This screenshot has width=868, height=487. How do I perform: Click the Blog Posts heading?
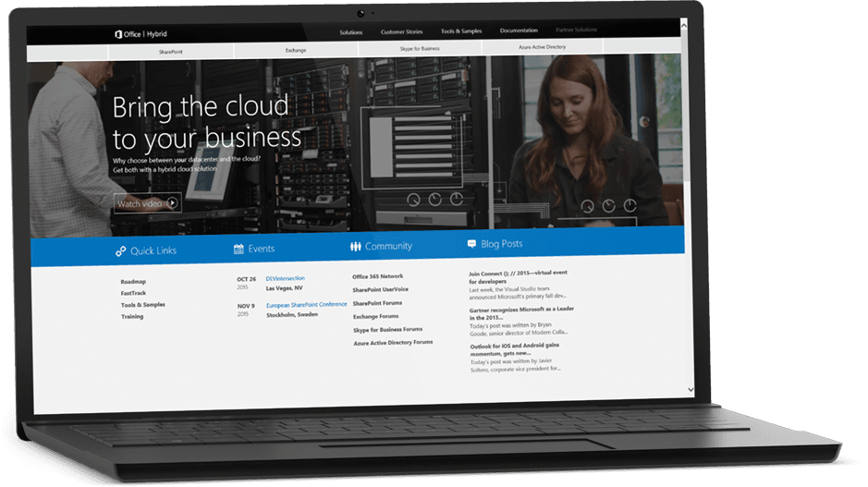502,244
